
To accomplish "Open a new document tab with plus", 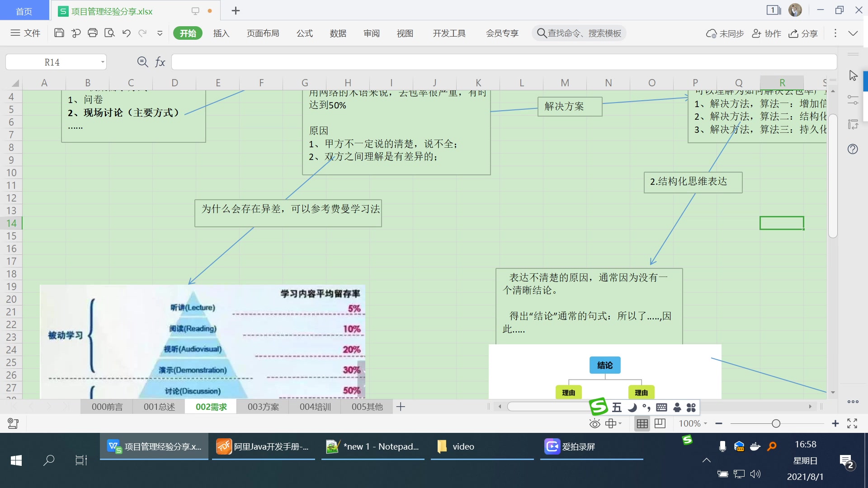I will pyautogui.click(x=236, y=11).
